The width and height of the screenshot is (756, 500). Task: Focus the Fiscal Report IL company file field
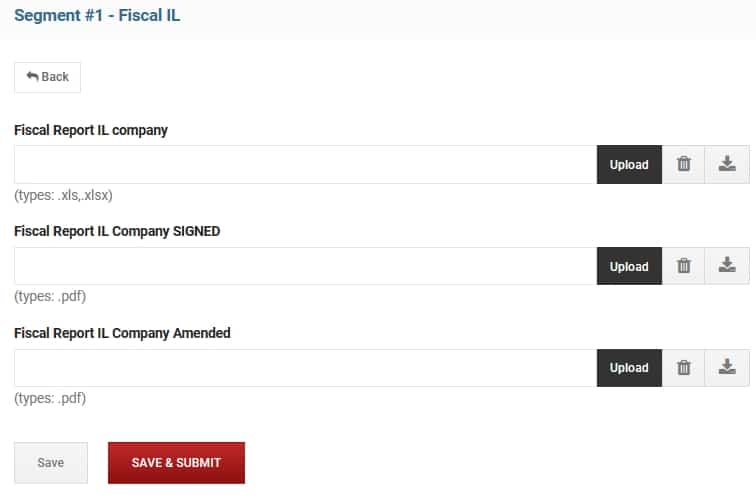tap(306, 164)
